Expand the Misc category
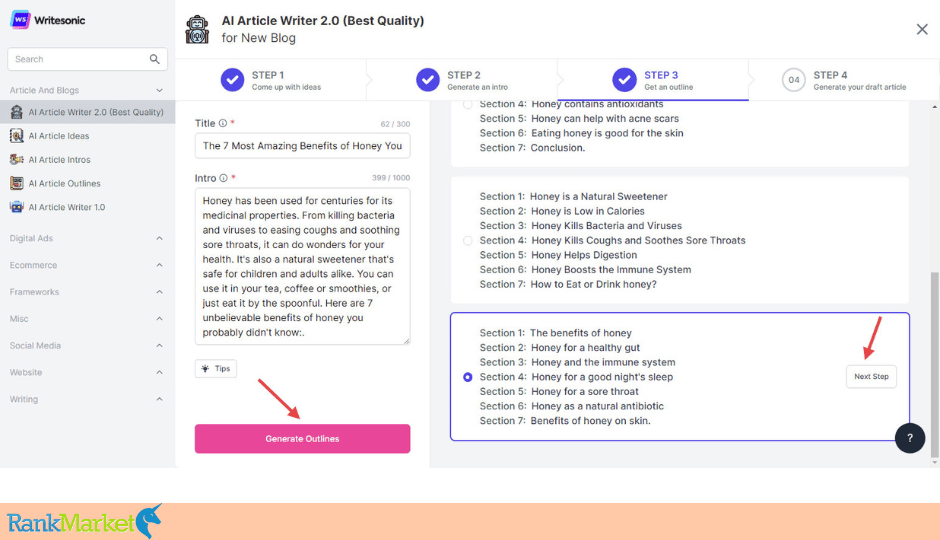This screenshot has height=540, width=940. [x=159, y=319]
